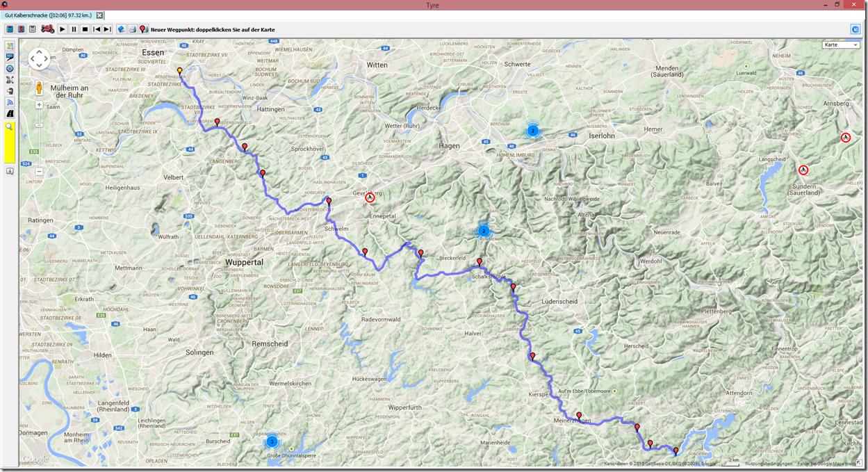Zoom out with the map minus button

coord(39,171)
